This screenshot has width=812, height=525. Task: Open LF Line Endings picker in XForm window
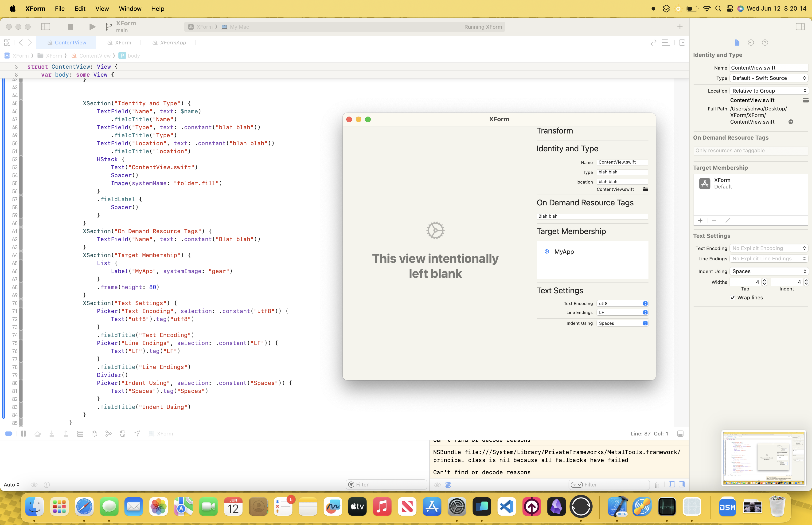pyautogui.click(x=622, y=312)
